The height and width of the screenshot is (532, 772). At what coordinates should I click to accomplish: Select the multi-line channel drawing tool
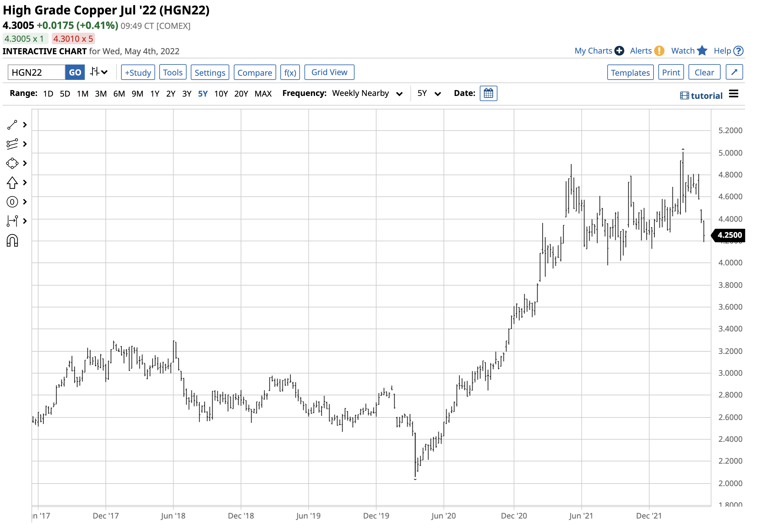pos(12,144)
